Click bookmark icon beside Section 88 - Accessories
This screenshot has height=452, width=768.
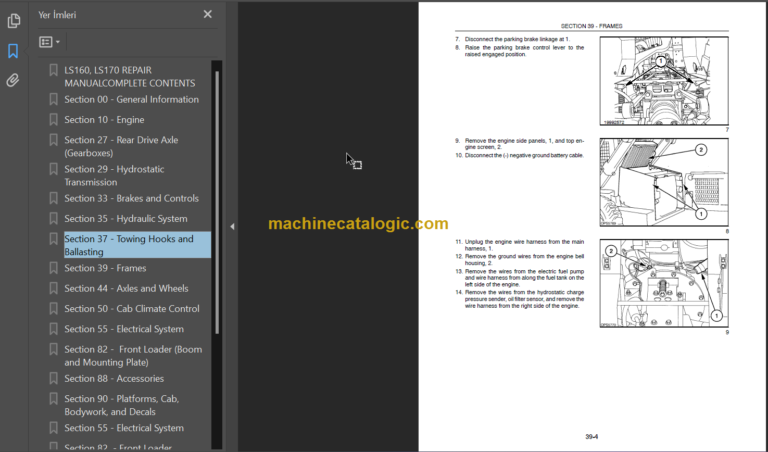point(54,379)
